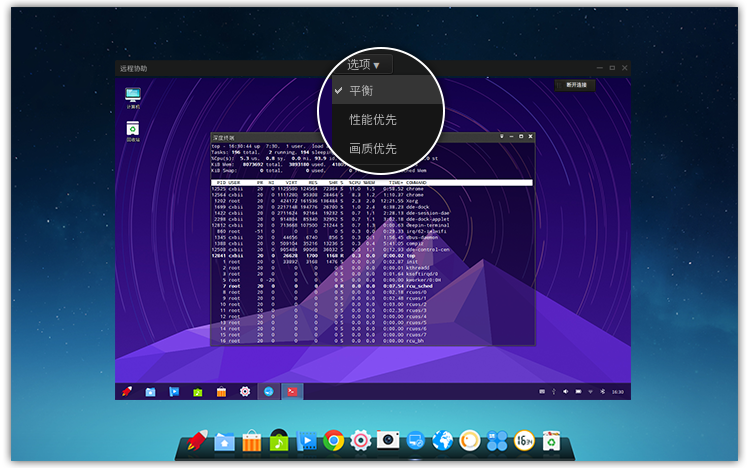Click the wifi icon in remote tray
This screenshot has width=749, height=468.
pos(590,392)
